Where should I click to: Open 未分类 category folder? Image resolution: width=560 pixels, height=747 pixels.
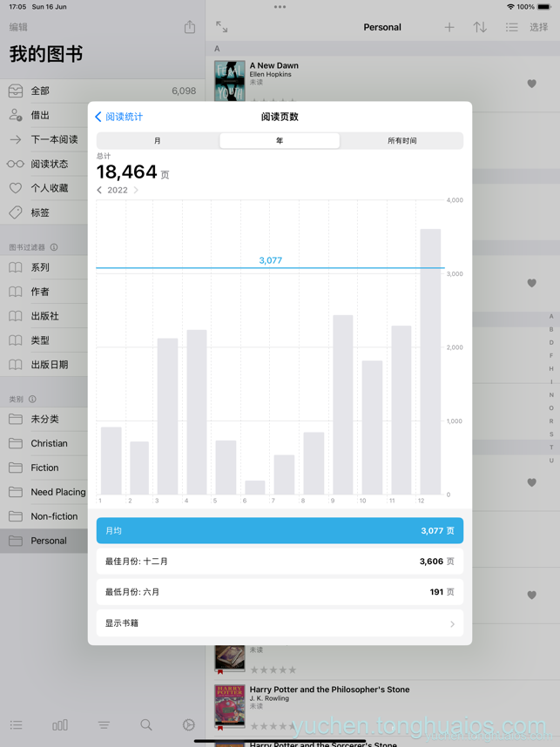(44, 420)
